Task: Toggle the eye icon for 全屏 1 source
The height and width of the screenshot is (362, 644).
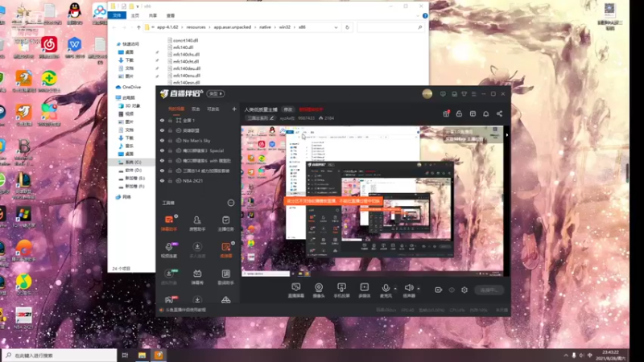Action: (x=163, y=120)
